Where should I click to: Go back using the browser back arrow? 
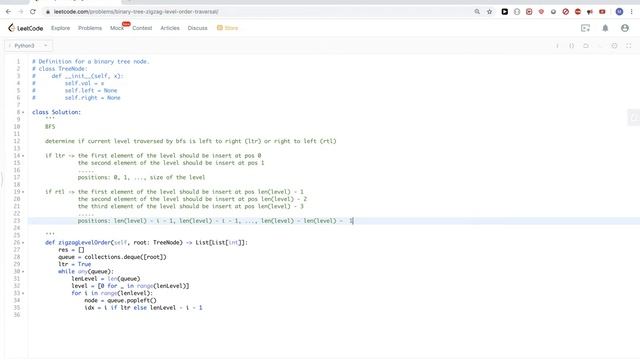9,12
